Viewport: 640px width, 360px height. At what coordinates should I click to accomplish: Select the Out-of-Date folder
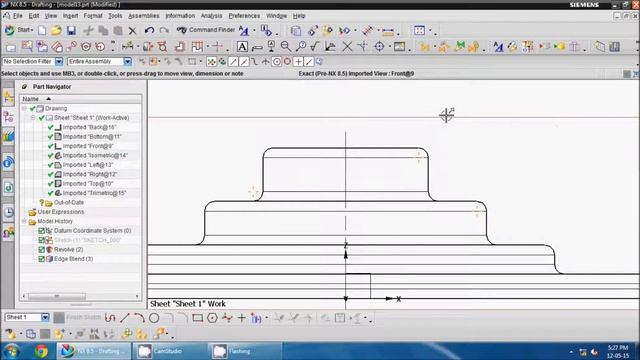click(x=69, y=202)
